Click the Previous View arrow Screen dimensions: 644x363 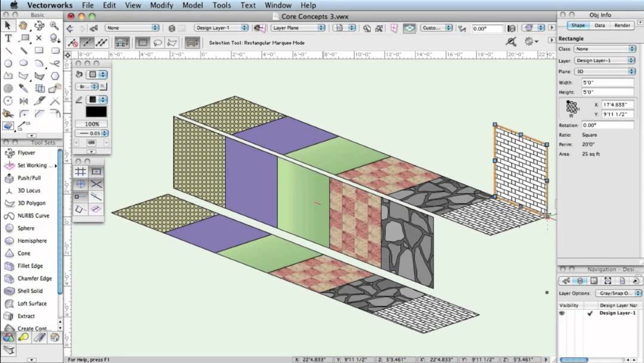(70, 29)
